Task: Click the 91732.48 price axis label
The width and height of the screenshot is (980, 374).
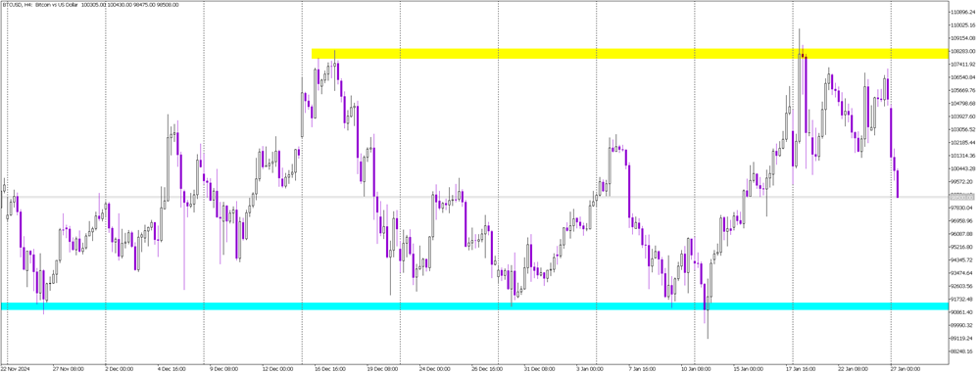Action: (x=961, y=299)
